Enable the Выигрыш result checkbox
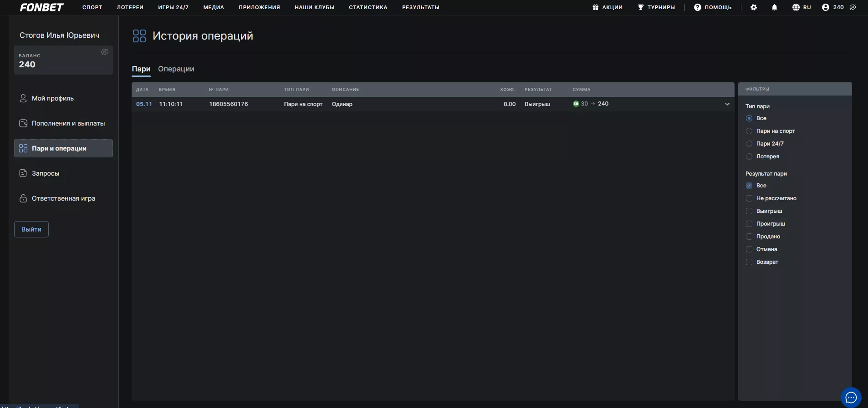Viewport: 868px width, 408px height. click(x=749, y=211)
